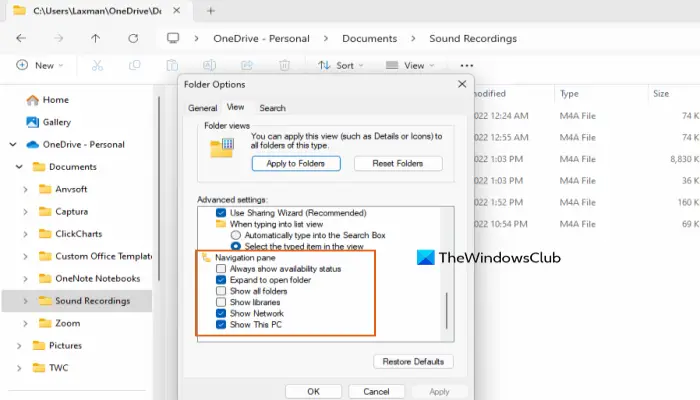Click the Share toolbar icon
This screenshot has height=400, width=700.
click(x=247, y=65)
